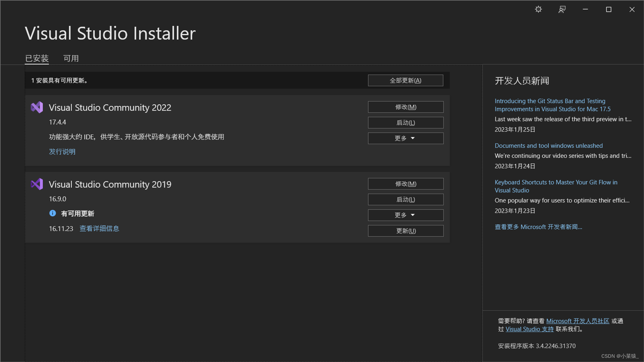Image resolution: width=644 pixels, height=362 pixels.
Task: Expand 更多 dropdown for Visual Studio 2019
Action: pos(405,215)
